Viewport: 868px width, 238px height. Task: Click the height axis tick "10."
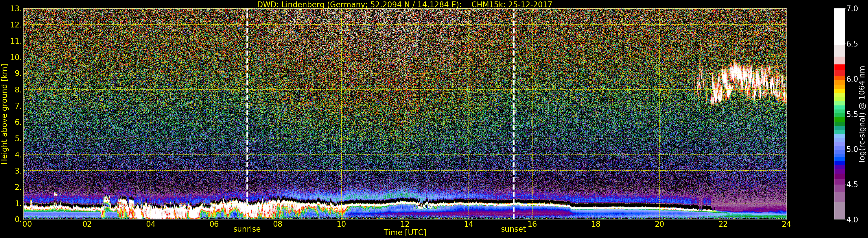(x=16, y=57)
